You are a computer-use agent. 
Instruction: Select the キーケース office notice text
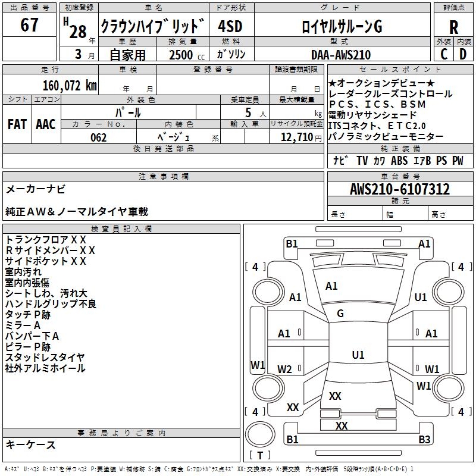coord(31,445)
